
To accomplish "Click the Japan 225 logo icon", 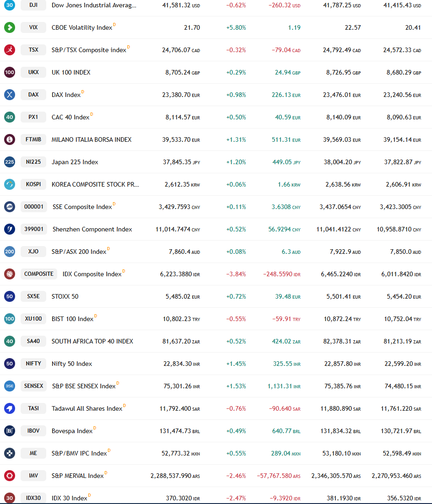I will point(10,162).
